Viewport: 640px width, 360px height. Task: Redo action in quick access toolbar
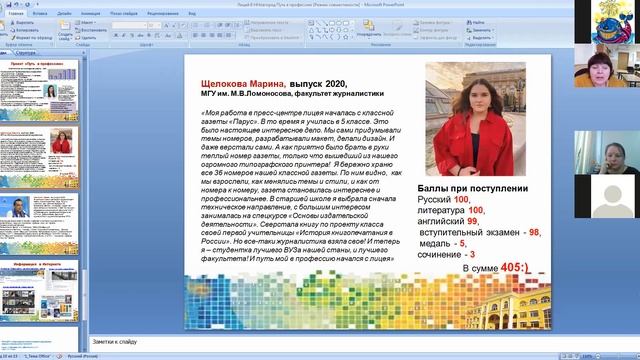pyautogui.click(x=27, y=4)
